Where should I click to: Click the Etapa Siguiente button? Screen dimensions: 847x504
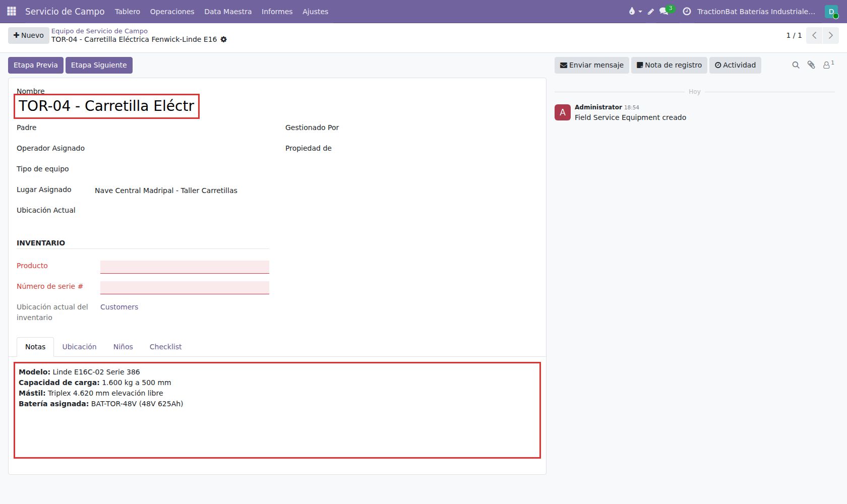click(x=99, y=65)
